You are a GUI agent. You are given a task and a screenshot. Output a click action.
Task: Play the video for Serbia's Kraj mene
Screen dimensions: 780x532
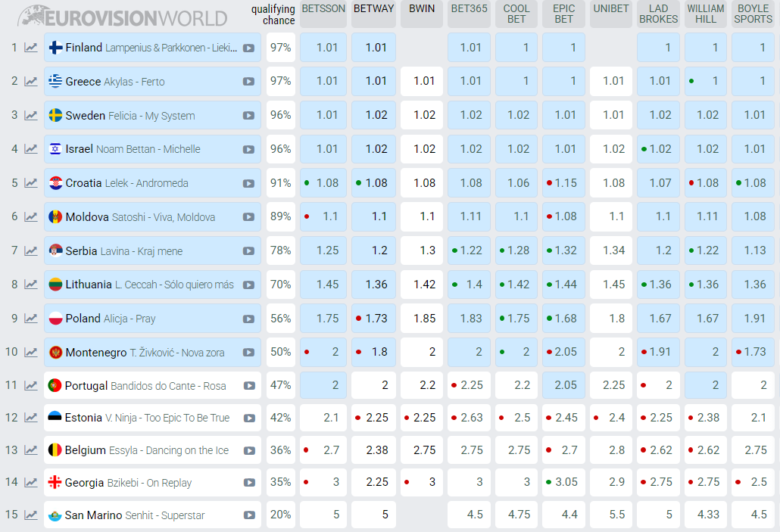click(248, 251)
